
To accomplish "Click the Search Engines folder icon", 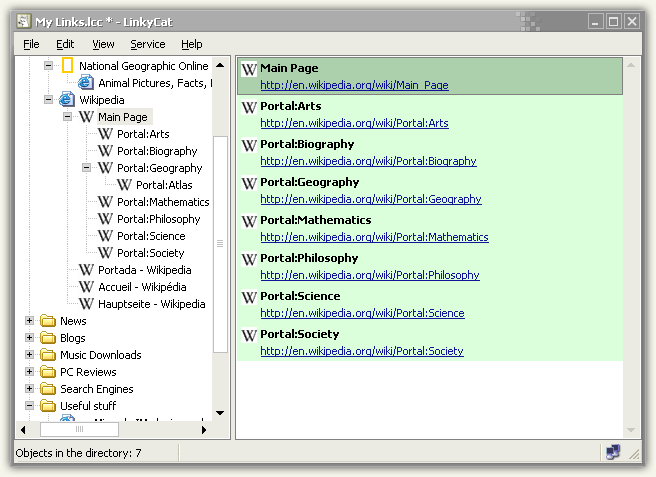I will pyautogui.click(x=48, y=389).
